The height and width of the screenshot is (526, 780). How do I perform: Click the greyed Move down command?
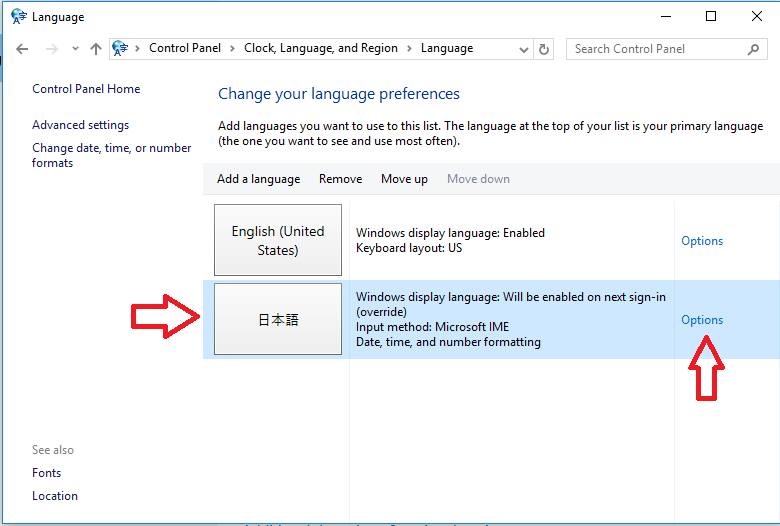tap(478, 179)
